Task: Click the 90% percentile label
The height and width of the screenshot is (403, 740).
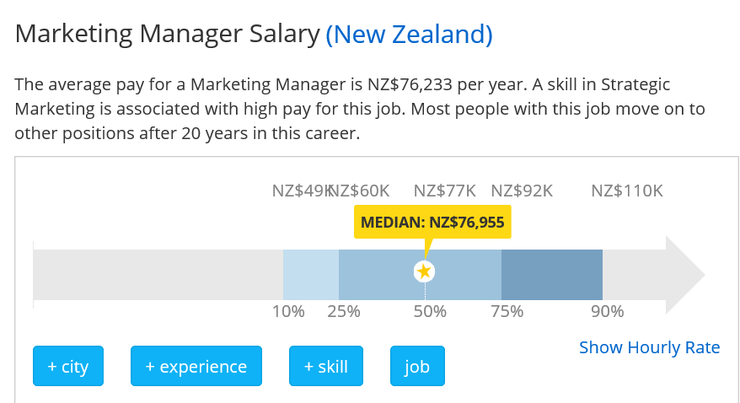Action: click(x=607, y=311)
